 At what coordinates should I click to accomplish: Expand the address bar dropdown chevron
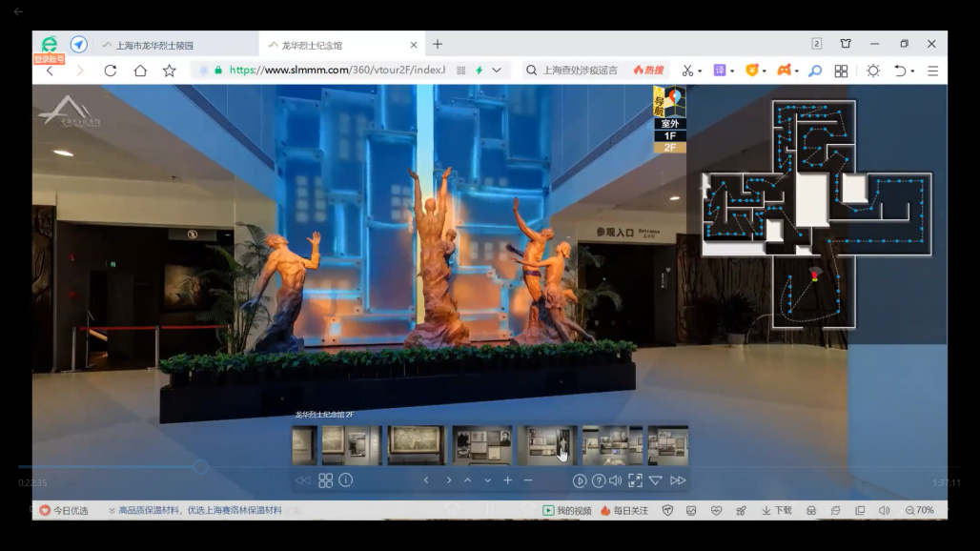497,71
